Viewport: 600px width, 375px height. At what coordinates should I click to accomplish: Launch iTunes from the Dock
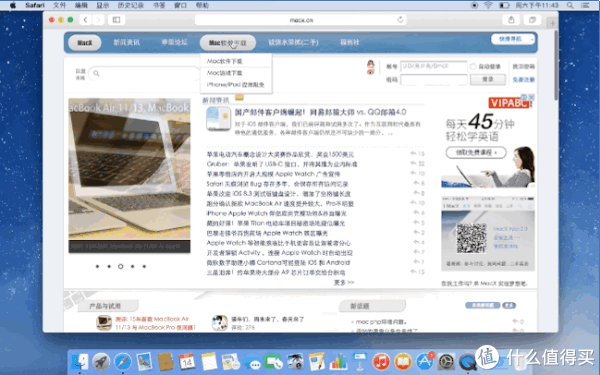pos(381,361)
